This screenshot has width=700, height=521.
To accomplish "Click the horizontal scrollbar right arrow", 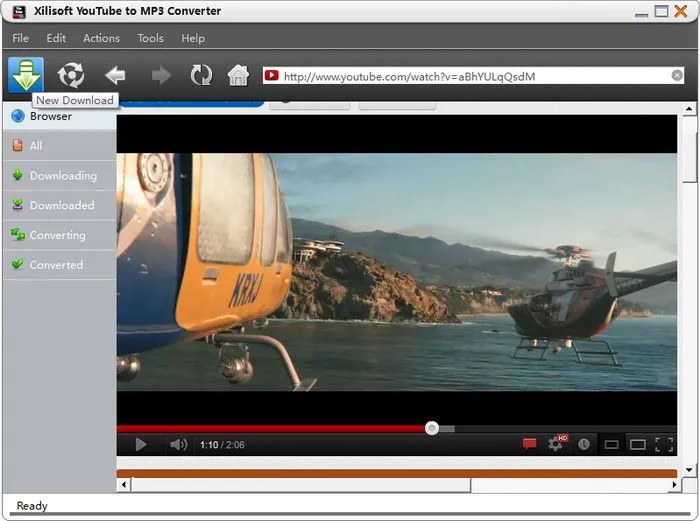I will [x=674, y=484].
